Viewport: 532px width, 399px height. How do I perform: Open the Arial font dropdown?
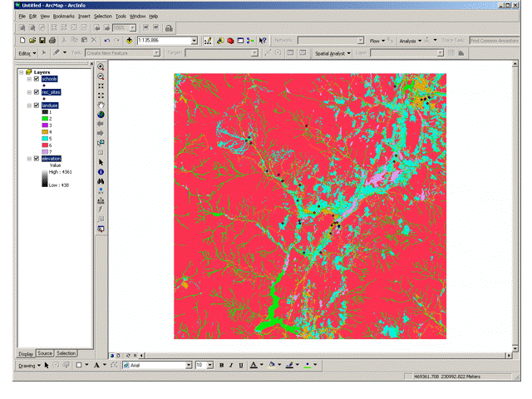tap(189, 365)
